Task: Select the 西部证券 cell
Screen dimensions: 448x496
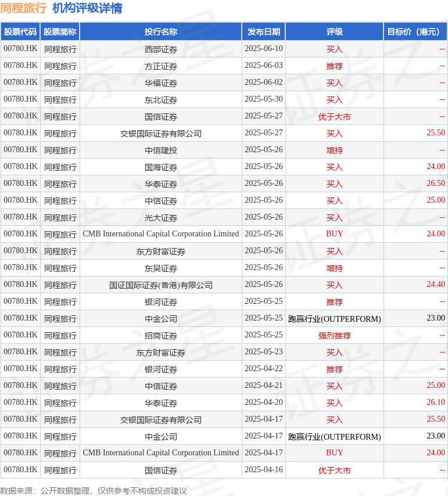Action: 161,49
